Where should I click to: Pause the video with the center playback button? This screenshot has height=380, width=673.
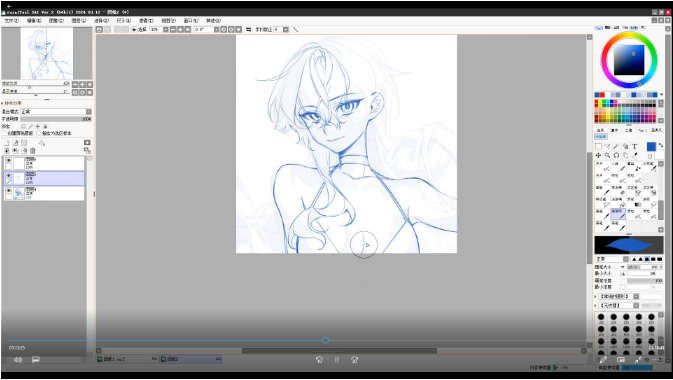pos(337,360)
